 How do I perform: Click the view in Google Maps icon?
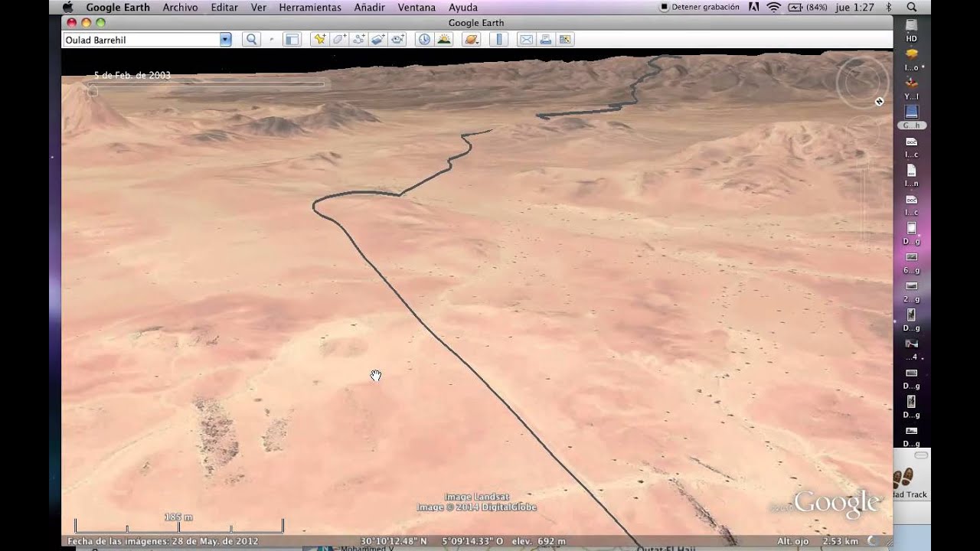pyautogui.click(x=565, y=40)
